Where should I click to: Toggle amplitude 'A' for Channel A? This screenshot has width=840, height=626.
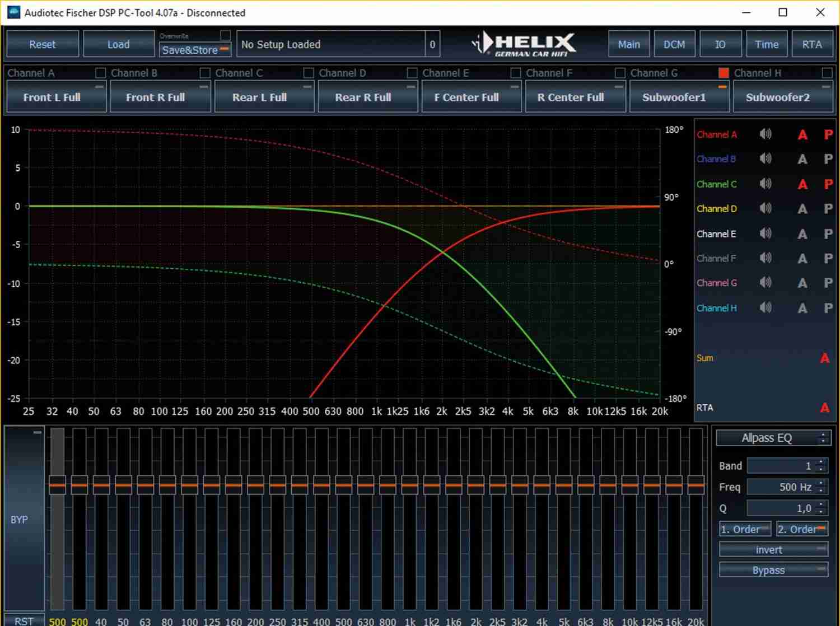tap(802, 135)
